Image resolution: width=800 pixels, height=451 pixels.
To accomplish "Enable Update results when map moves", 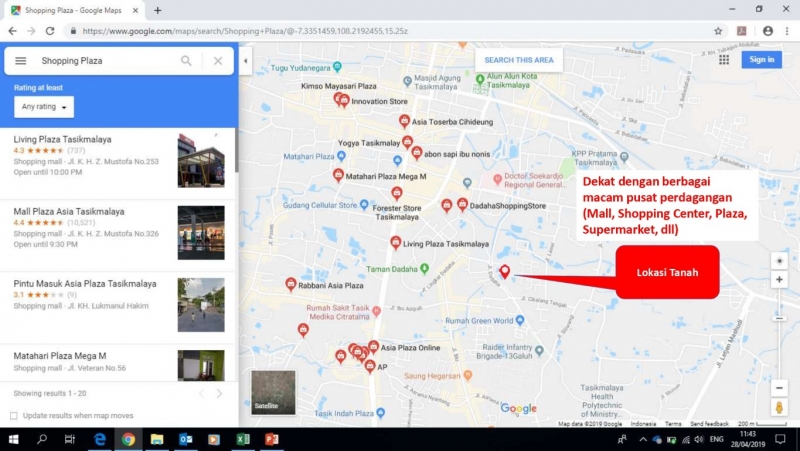I will (x=14, y=415).
